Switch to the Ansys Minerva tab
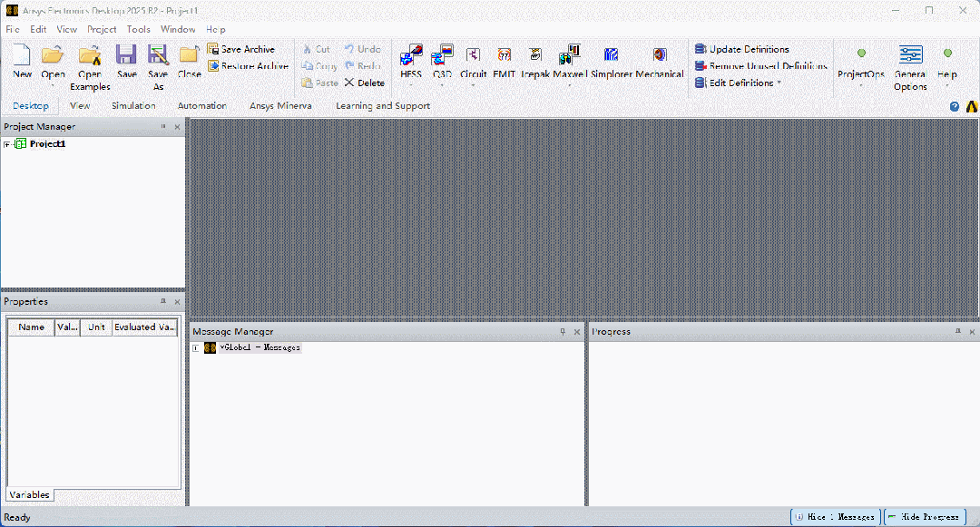Viewport: 980px width, 527px height. 280,105
